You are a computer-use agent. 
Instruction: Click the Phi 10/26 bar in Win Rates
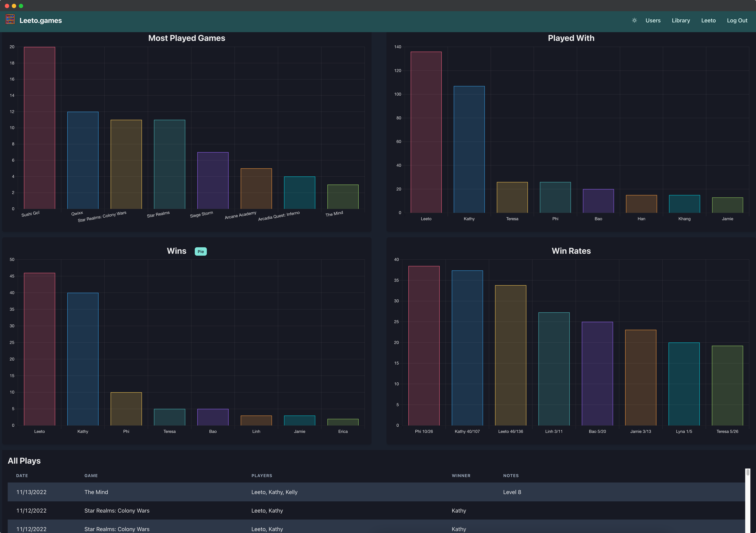pyautogui.click(x=424, y=346)
